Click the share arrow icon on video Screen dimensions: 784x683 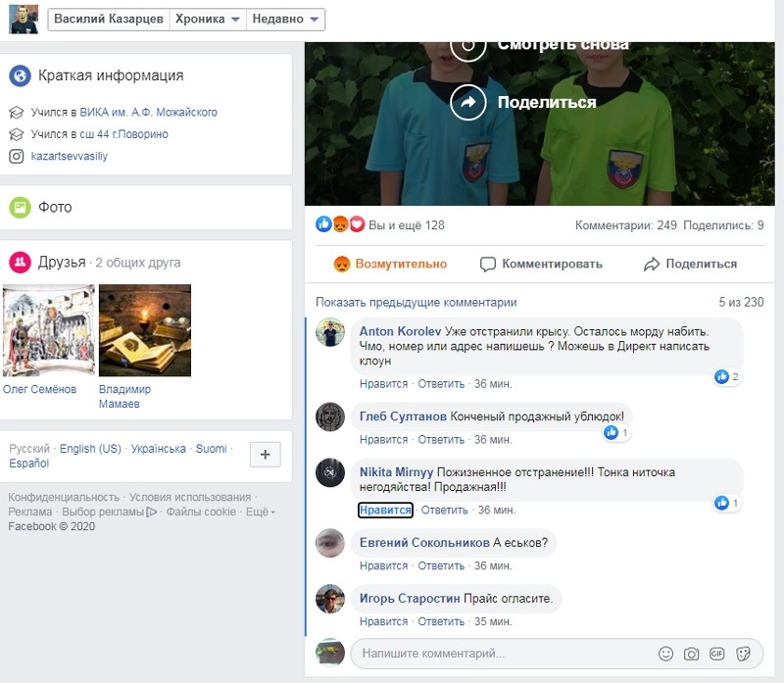click(x=468, y=102)
